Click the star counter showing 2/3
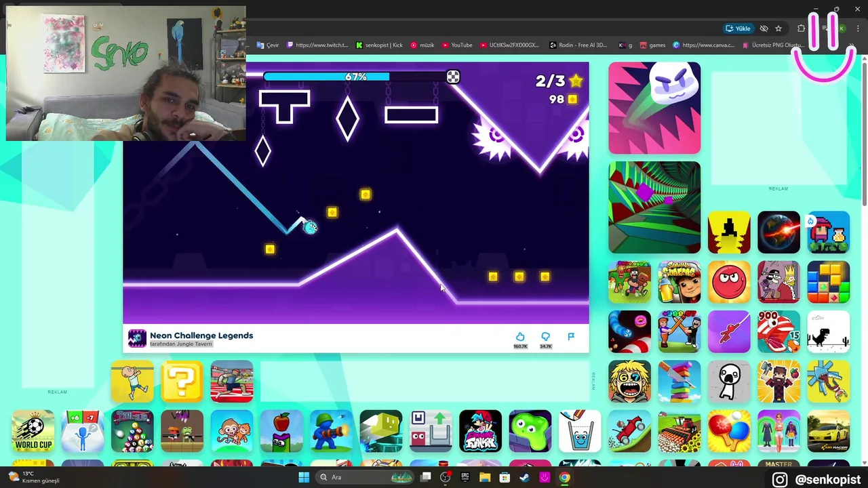Screen dimensions: 868x488 [x=559, y=81]
